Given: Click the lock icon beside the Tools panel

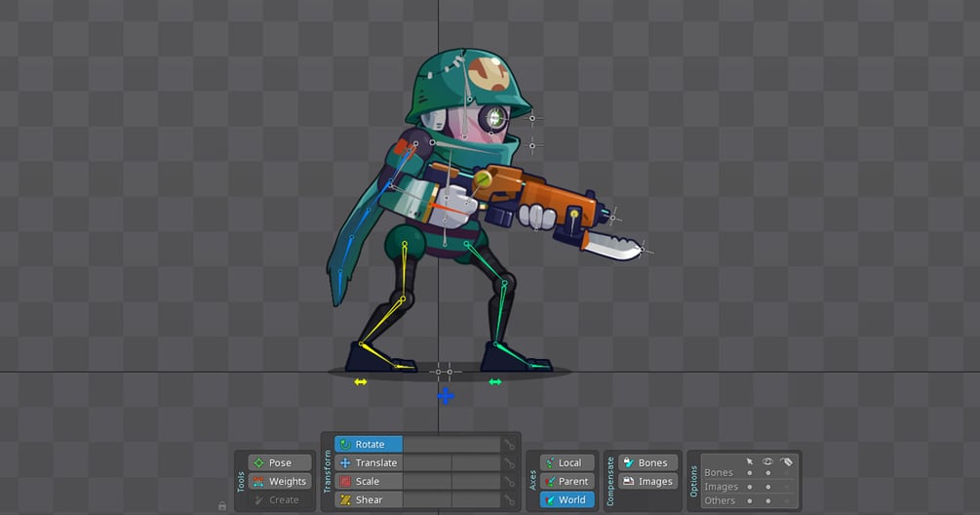Looking at the screenshot, I should 222,505.
